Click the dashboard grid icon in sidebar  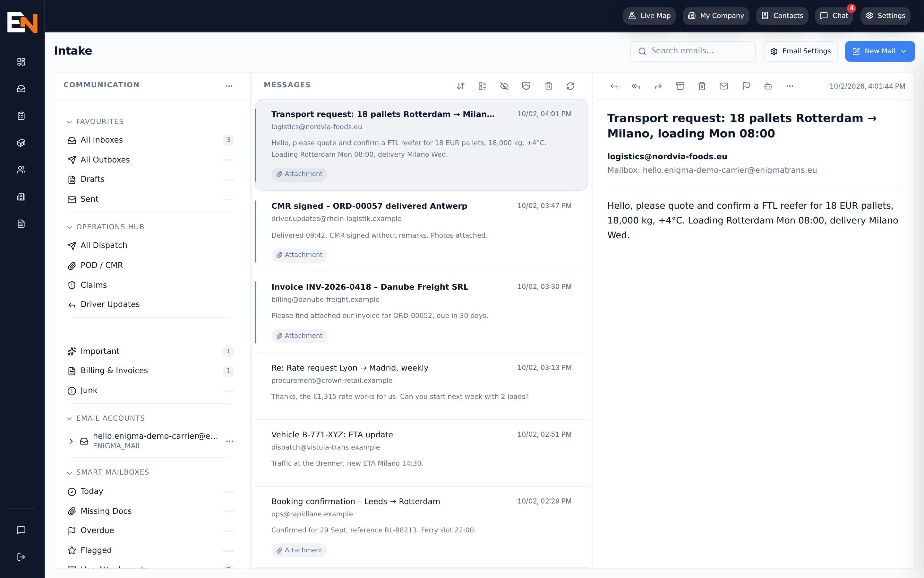(x=21, y=62)
